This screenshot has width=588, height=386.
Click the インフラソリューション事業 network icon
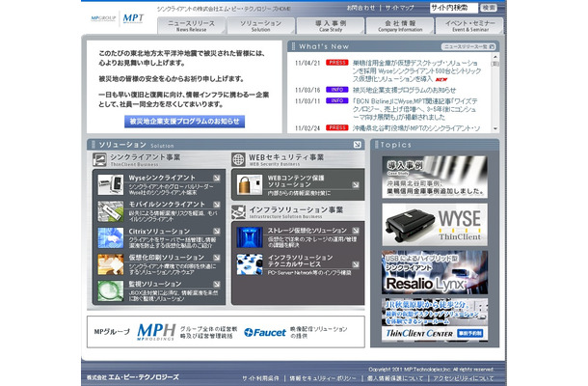[238, 212]
